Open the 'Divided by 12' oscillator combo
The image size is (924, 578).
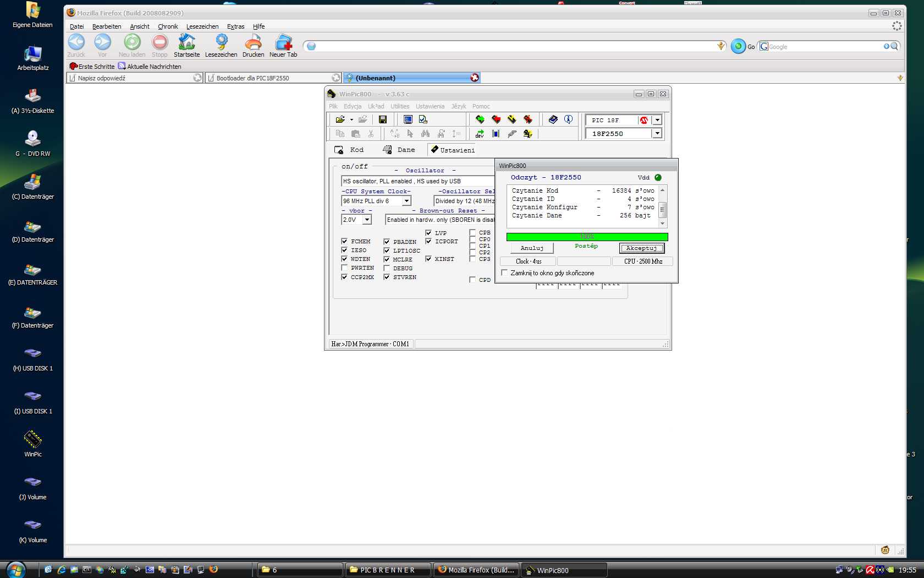pos(464,201)
